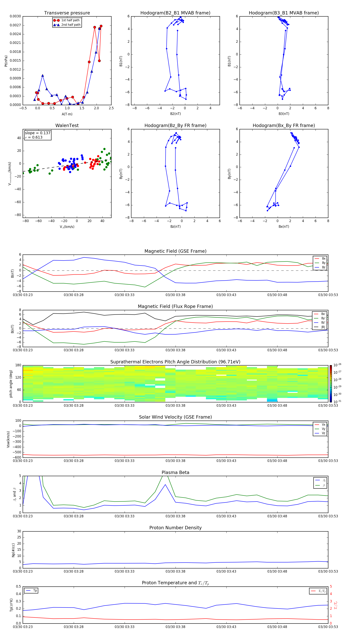Viewport: 351px width, 644px height.
Task: Select the Vy legend entry
Action: tap(320, 429)
